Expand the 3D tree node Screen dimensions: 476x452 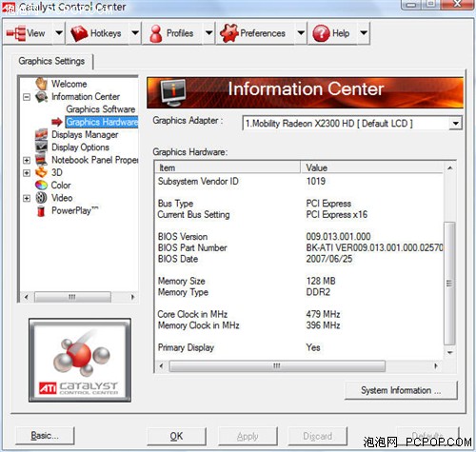(x=27, y=173)
